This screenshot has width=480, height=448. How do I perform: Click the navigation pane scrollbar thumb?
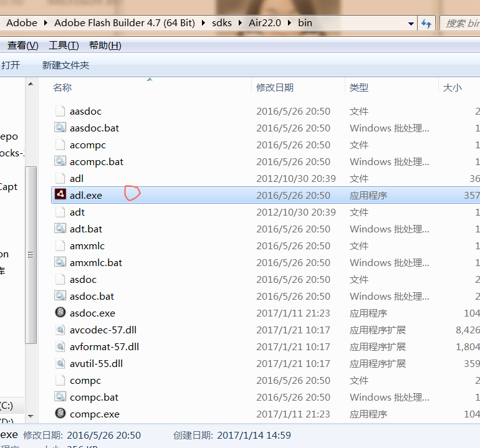[31, 255]
